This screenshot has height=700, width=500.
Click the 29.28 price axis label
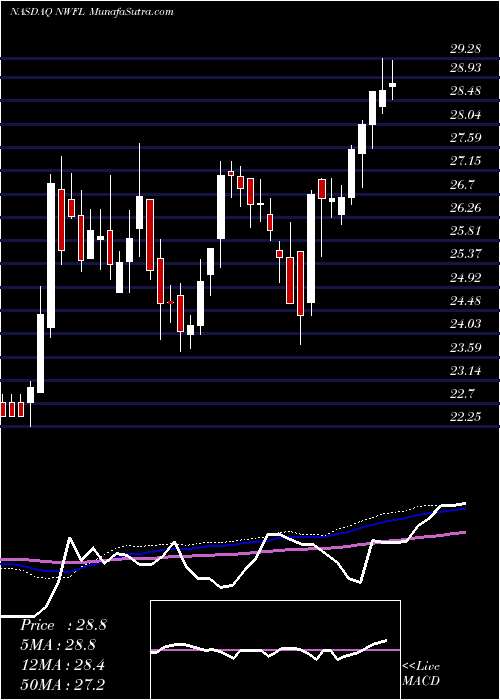point(466,49)
